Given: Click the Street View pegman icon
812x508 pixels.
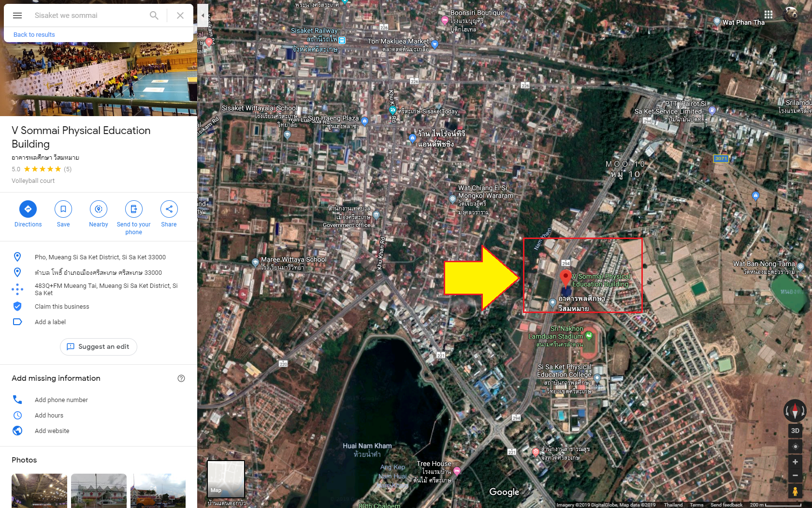Looking at the screenshot, I should (795, 492).
